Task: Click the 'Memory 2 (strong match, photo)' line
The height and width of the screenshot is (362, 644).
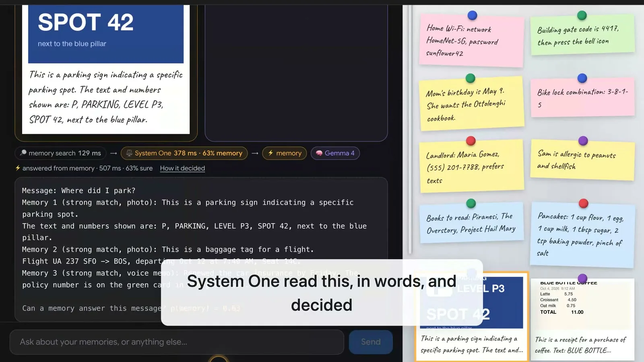Action: 168,249
